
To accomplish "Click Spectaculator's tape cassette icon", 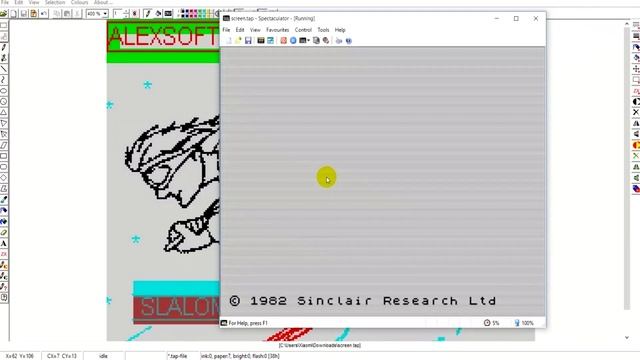I will coord(260,40).
